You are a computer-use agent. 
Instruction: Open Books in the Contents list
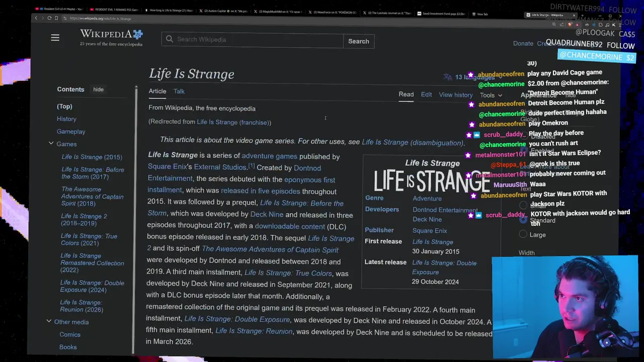(x=68, y=347)
